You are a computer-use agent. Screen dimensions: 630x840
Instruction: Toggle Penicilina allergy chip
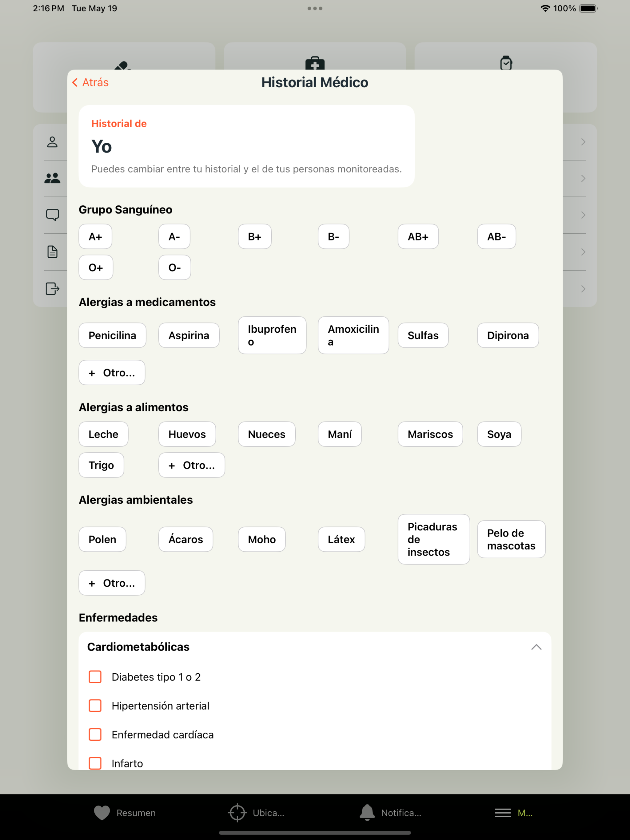(x=113, y=335)
